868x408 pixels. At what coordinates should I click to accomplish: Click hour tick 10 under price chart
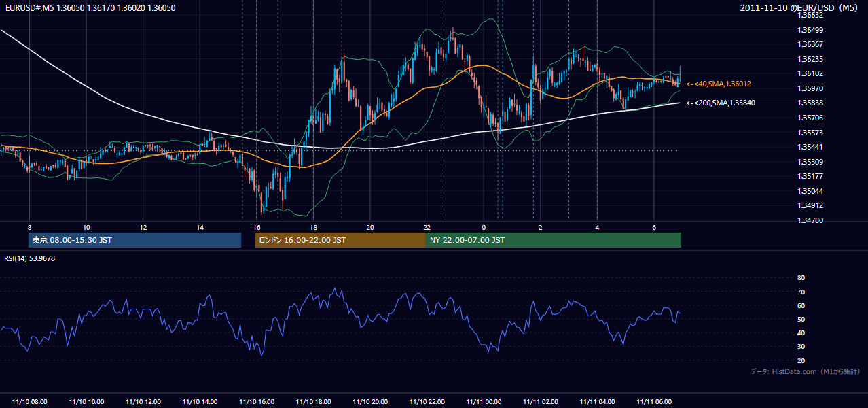pyautogui.click(x=86, y=227)
